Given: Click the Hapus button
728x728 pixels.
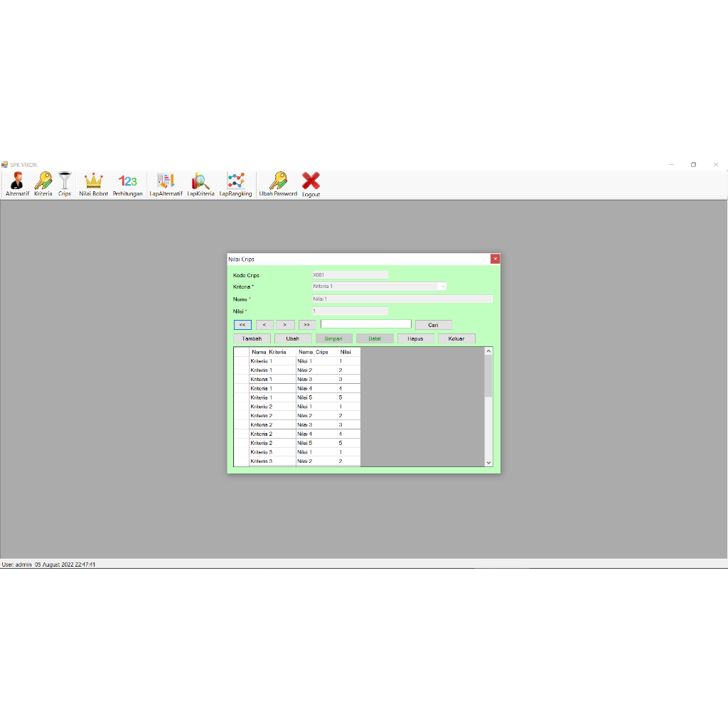Looking at the screenshot, I should coord(415,338).
